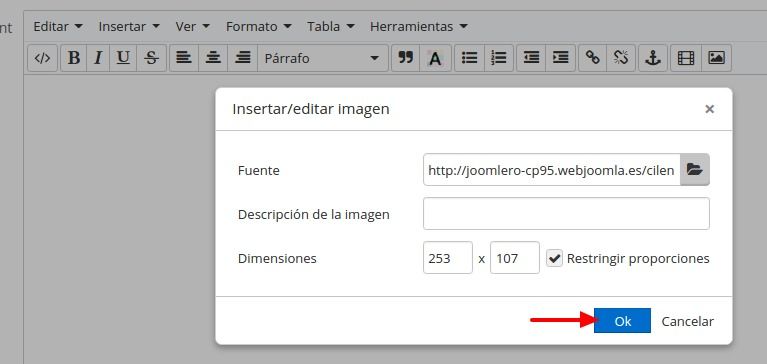This screenshot has width=767, height=364.
Task: Toggle italic formatting
Action: point(98,58)
